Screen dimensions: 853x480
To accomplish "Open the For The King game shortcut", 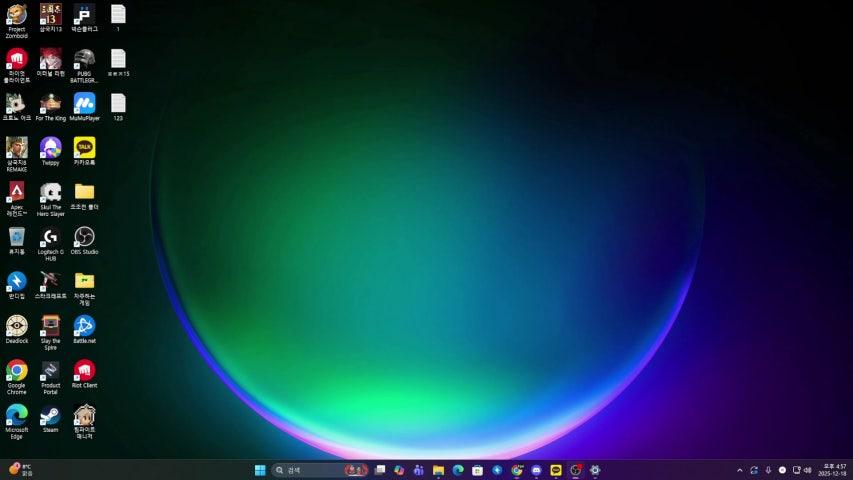I will (x=51, y=107).
